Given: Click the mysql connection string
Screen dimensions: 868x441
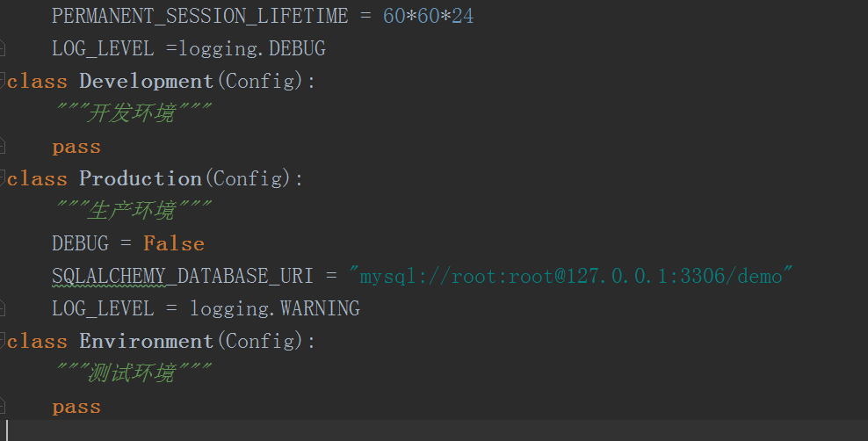Looking at the screenshot, I should click(x=571, y=276).
